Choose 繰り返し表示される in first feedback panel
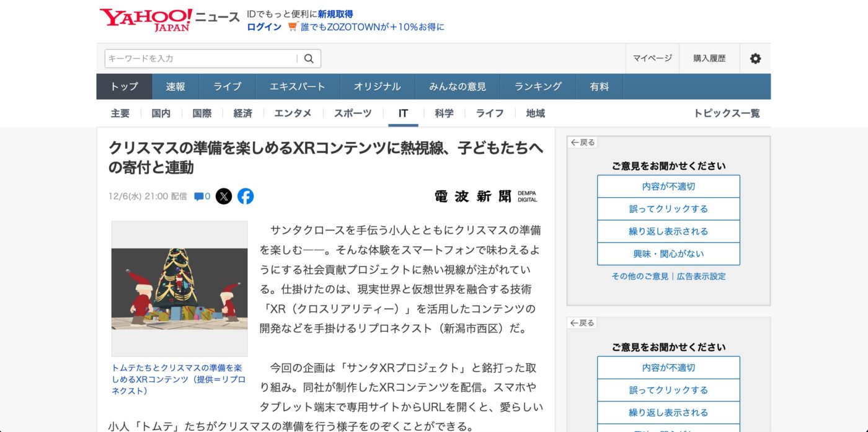Image resolution: width=868 pixels, height=432 pixels. point(668,231)
